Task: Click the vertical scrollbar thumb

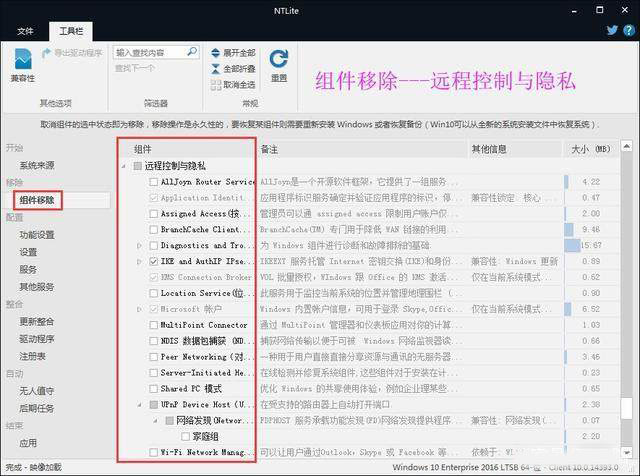Action: [x=627, y=408]
